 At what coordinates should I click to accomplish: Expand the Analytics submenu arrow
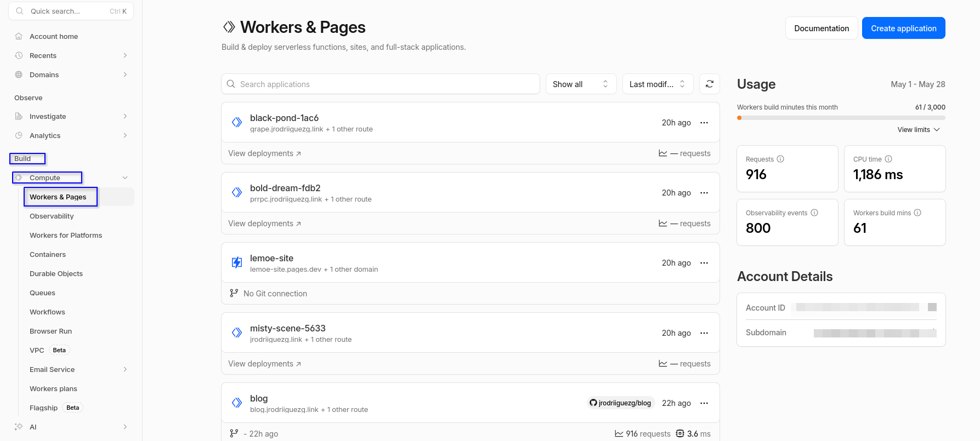click(125, 135)
